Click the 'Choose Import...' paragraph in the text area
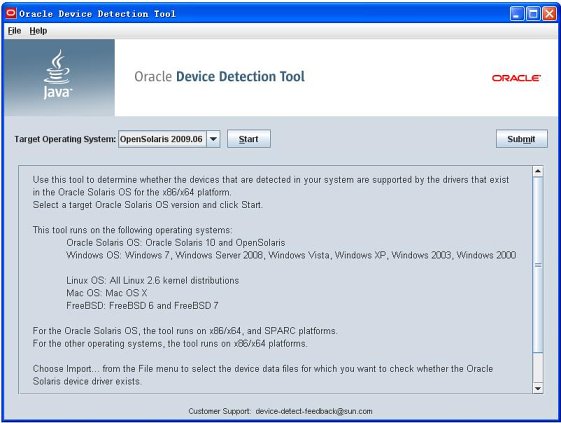Image resolution: width=561 pixels, height=423 pixels. [263, 375]
